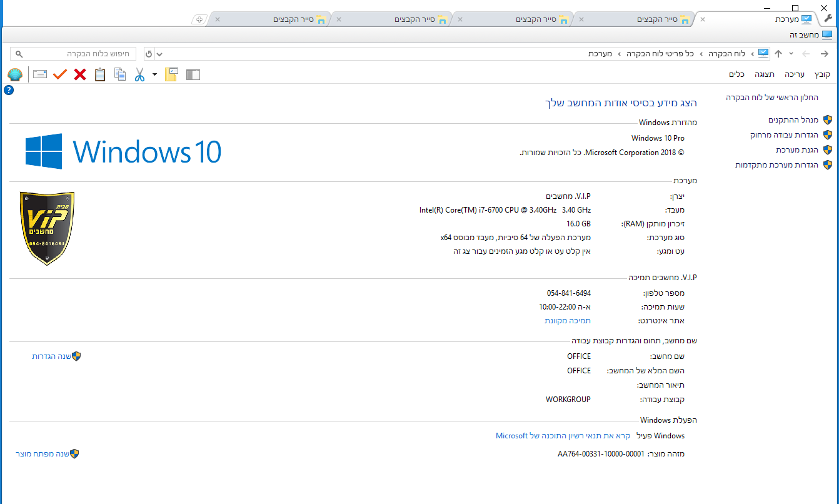
Task: Open the black arrow dropdown beside scissors
Action: pos(154,75)
